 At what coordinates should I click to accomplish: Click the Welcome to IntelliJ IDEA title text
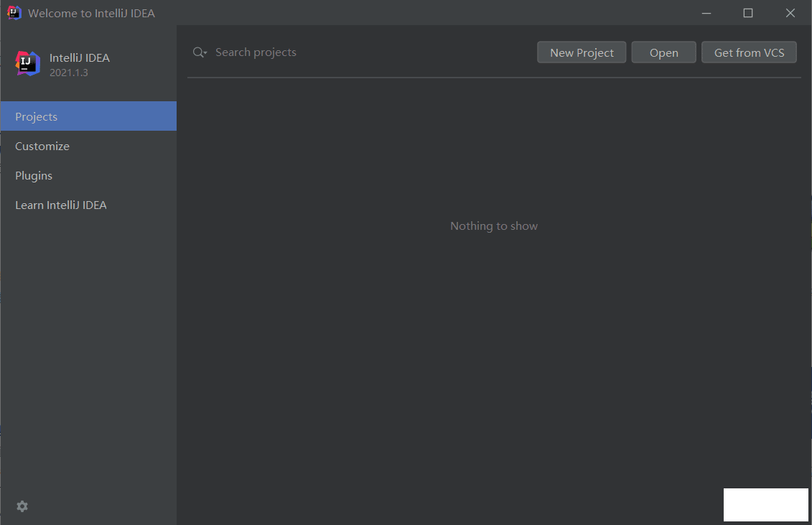(x=91, y=13)
